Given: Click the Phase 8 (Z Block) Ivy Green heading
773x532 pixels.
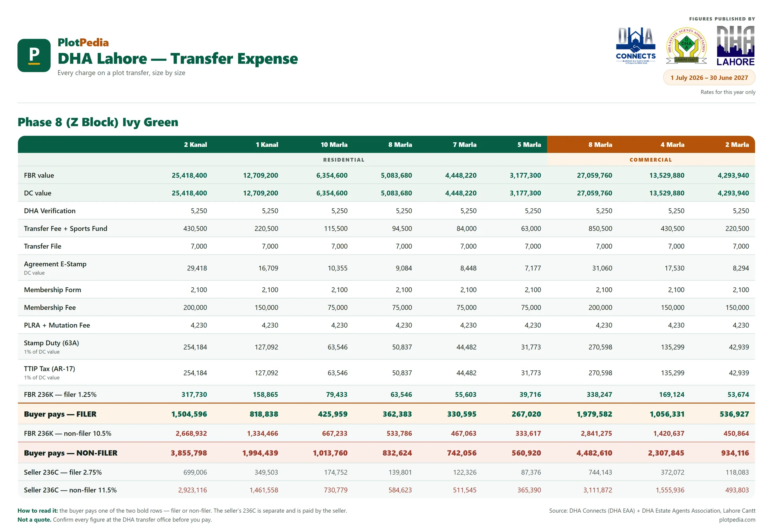Looking at the screenshot, I should point(98,122).
